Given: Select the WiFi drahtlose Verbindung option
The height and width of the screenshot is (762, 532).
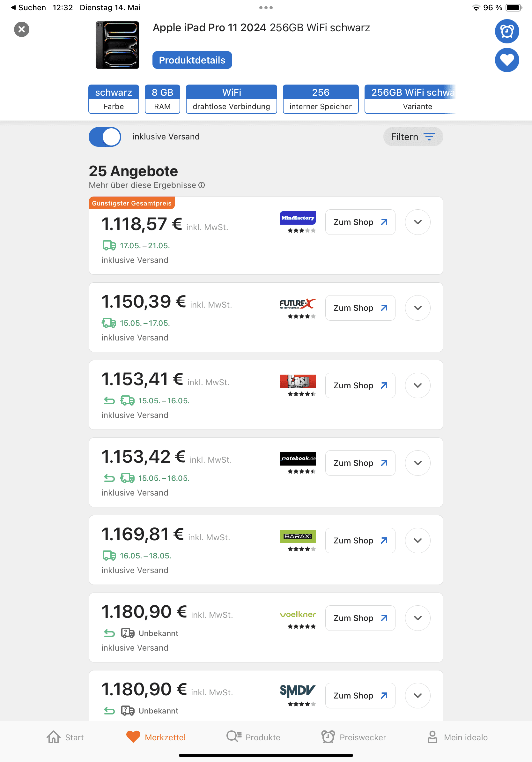Looking at the screenshot, I should coord(231,99).
